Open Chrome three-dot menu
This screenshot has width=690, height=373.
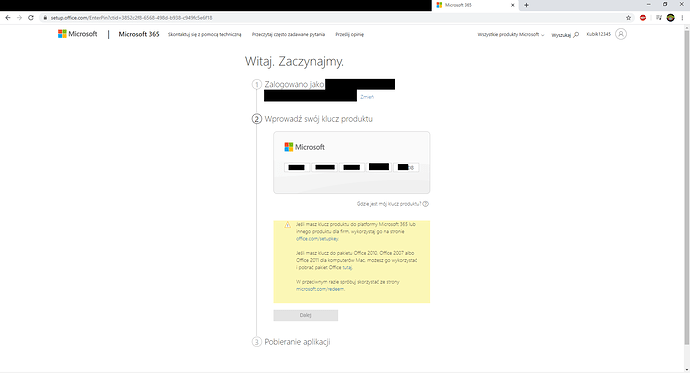point(683,18)
